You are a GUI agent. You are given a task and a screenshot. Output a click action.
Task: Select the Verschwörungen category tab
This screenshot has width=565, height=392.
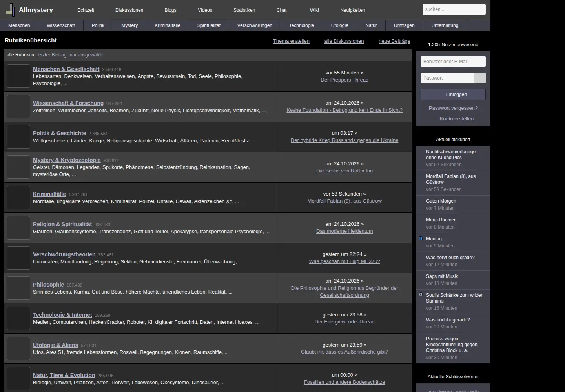pyautogui.click(x=255, y=25)
